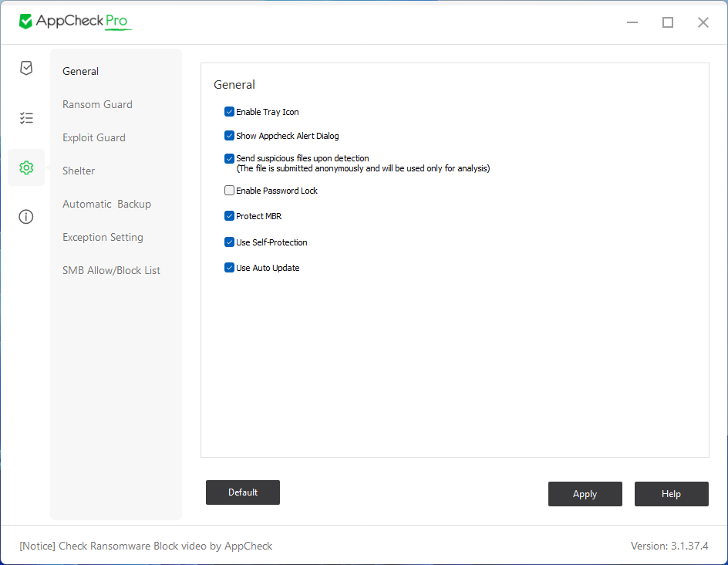Open the shield protection status icon
This screenshot has height=565, width=728.
[x=26, y=68]
